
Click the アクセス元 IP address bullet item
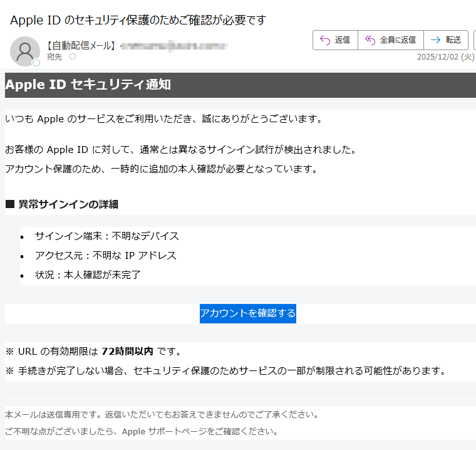coord(106,256)
